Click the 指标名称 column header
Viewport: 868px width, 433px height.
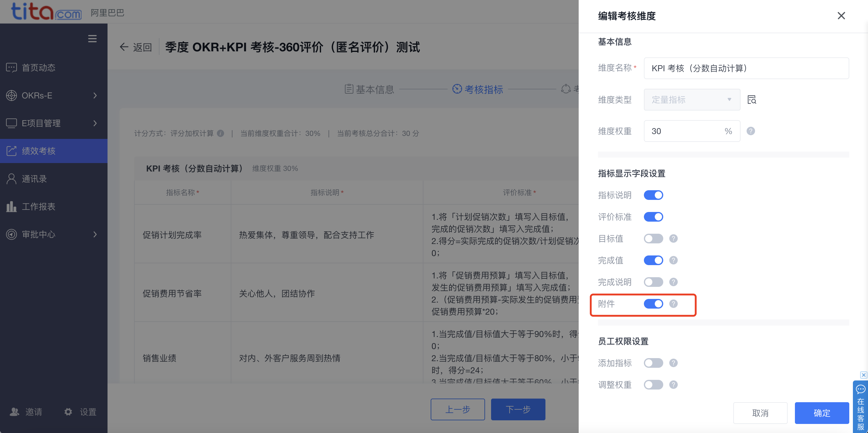pyautogui.click(x=183, y=192)
